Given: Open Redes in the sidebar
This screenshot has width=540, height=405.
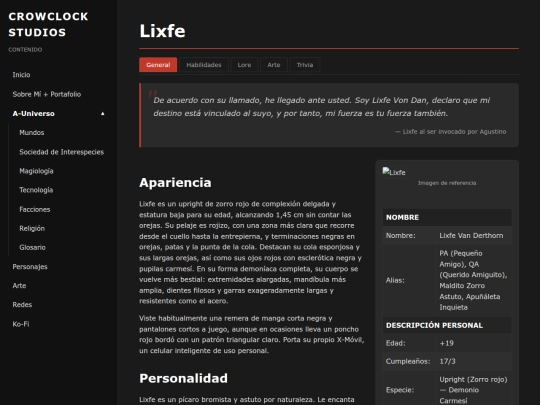Looking at the screenshot, I should point(22,305).
